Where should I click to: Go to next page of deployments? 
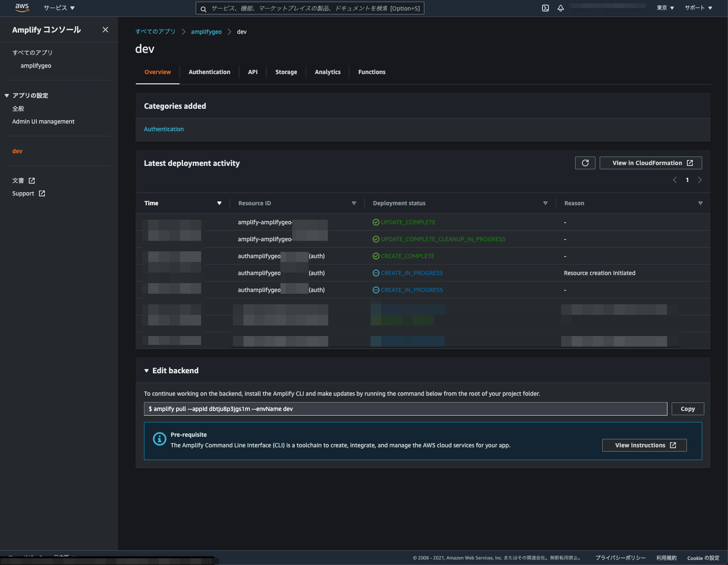[x=700, y=180]
